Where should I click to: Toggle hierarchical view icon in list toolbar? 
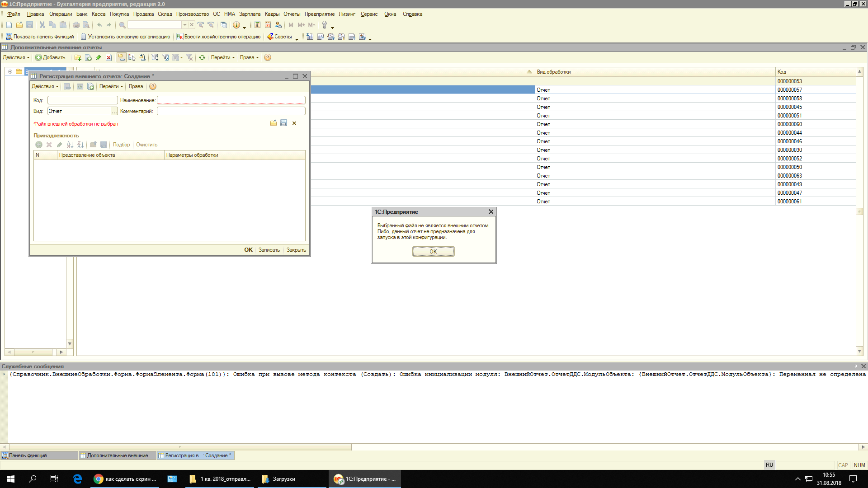(121, 57)
